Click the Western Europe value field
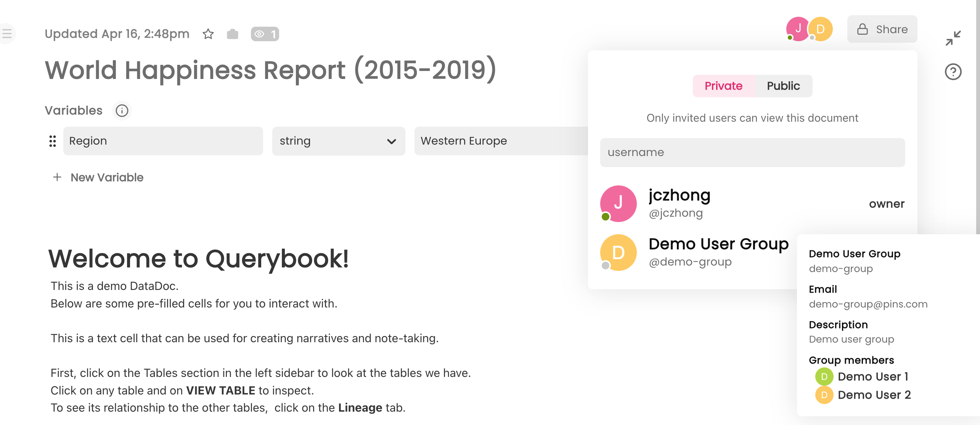 click(501, 141)
